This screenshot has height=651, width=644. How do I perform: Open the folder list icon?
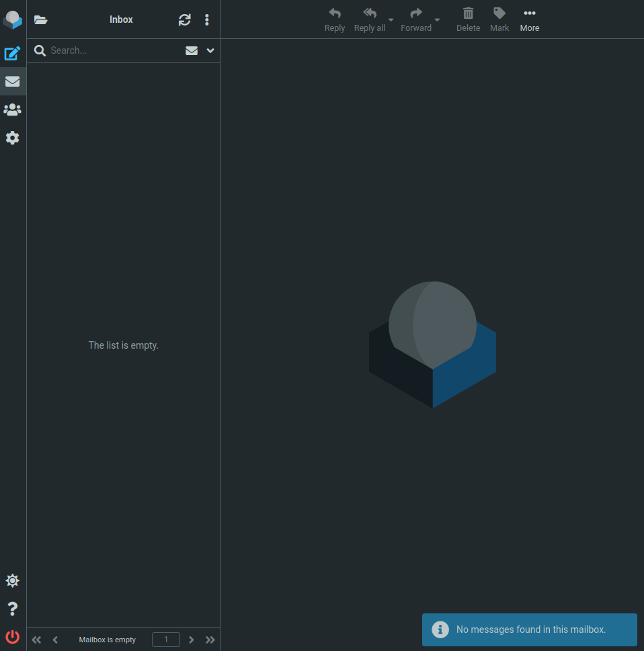pyautogui.click(x=41, y=19)
